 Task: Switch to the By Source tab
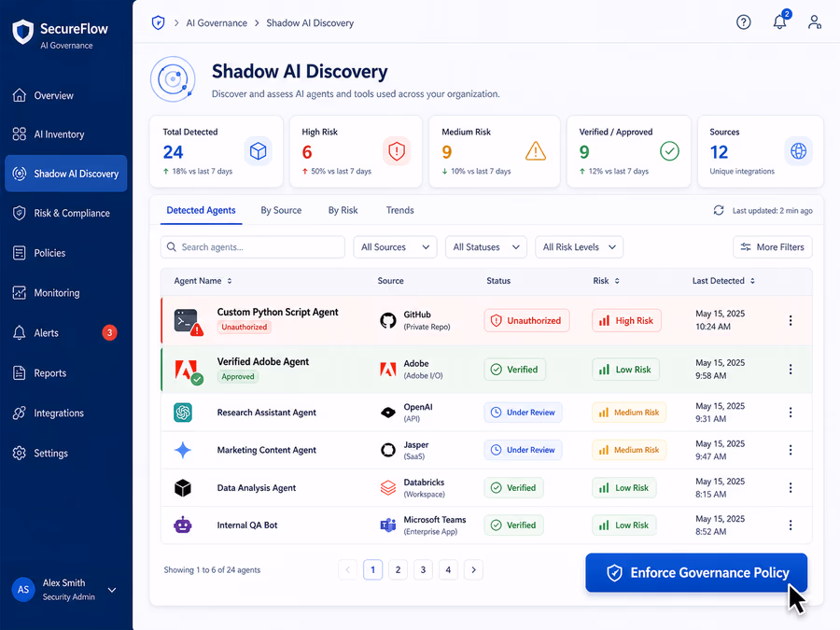[281, 210]
